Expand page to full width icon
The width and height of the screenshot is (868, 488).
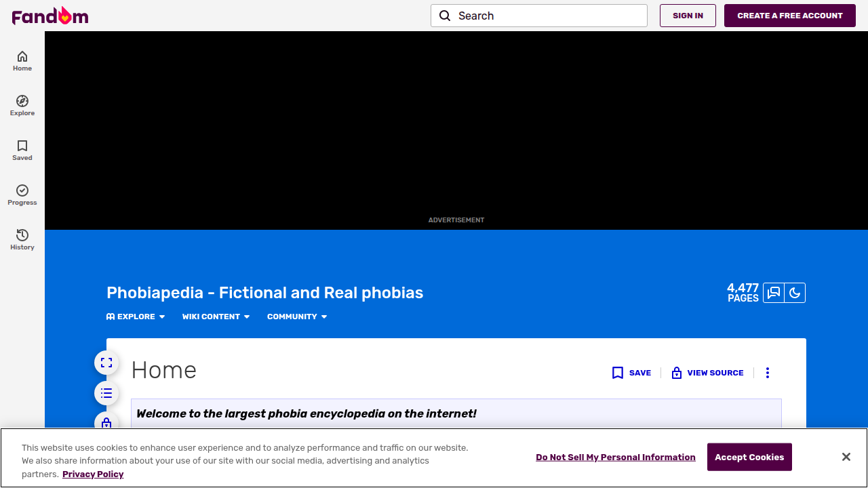(106, 363)
